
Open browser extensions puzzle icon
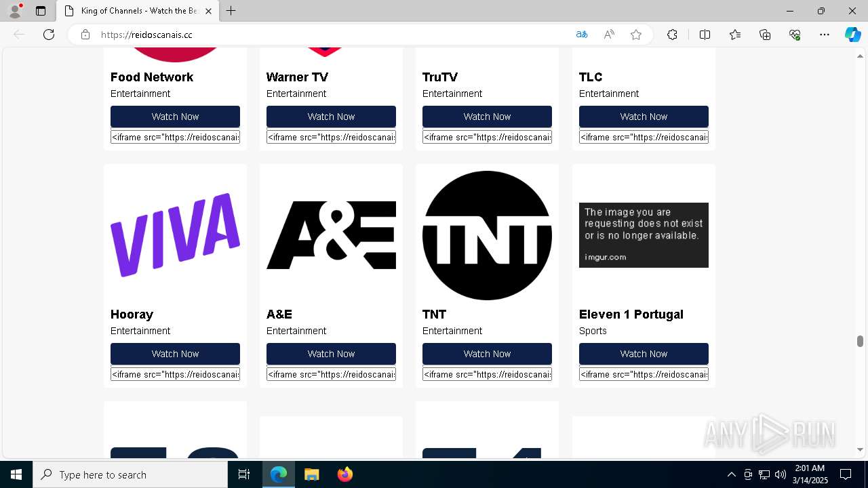(x=672, y=35)
